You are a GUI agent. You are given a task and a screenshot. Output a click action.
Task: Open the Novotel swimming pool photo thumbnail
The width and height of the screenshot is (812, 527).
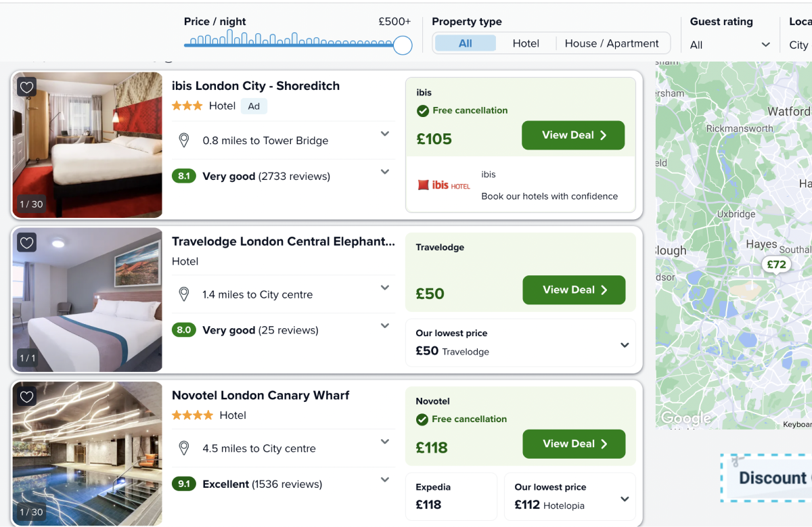click(87, 453)
